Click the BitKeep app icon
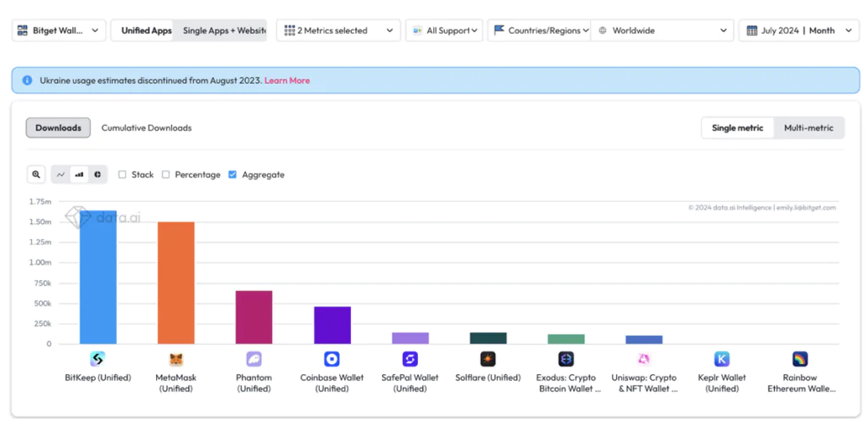The image size is (868, 442). tap(97, 359)
